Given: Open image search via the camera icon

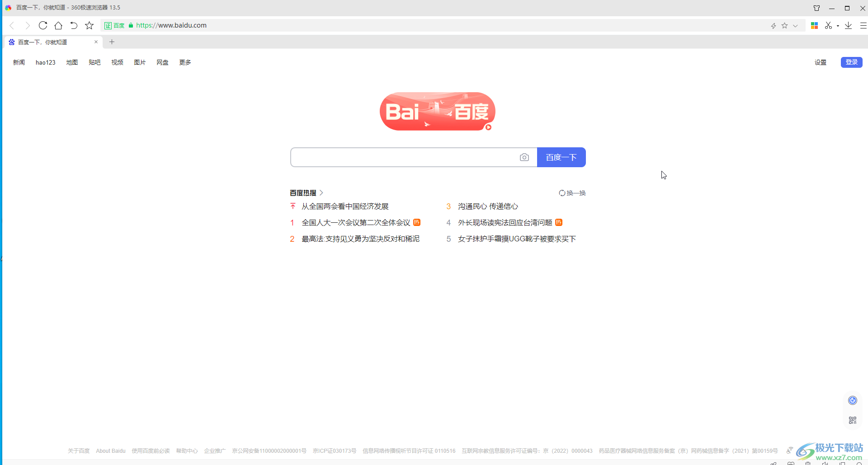Looking at the screenshot, I should pos(524,157).
